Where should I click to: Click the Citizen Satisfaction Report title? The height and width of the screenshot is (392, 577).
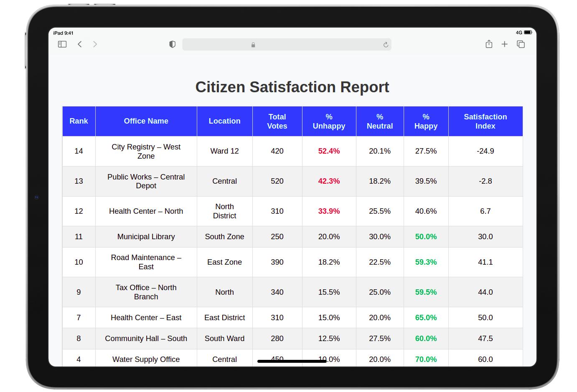click(x=292, y=87)
